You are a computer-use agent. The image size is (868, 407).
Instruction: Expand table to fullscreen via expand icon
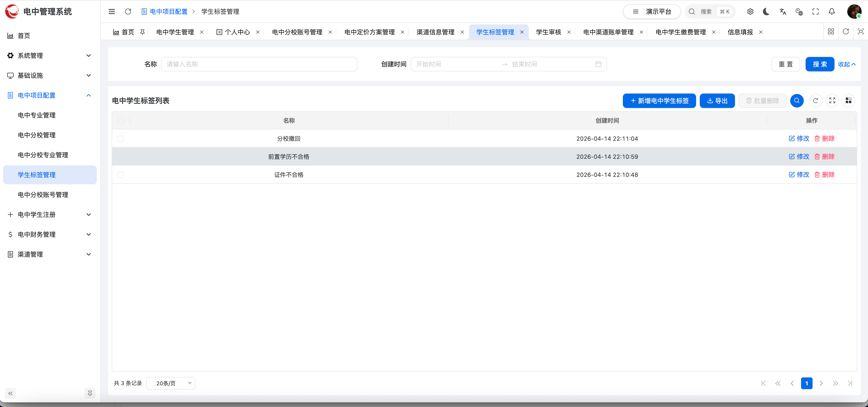(x=832, y=100)
